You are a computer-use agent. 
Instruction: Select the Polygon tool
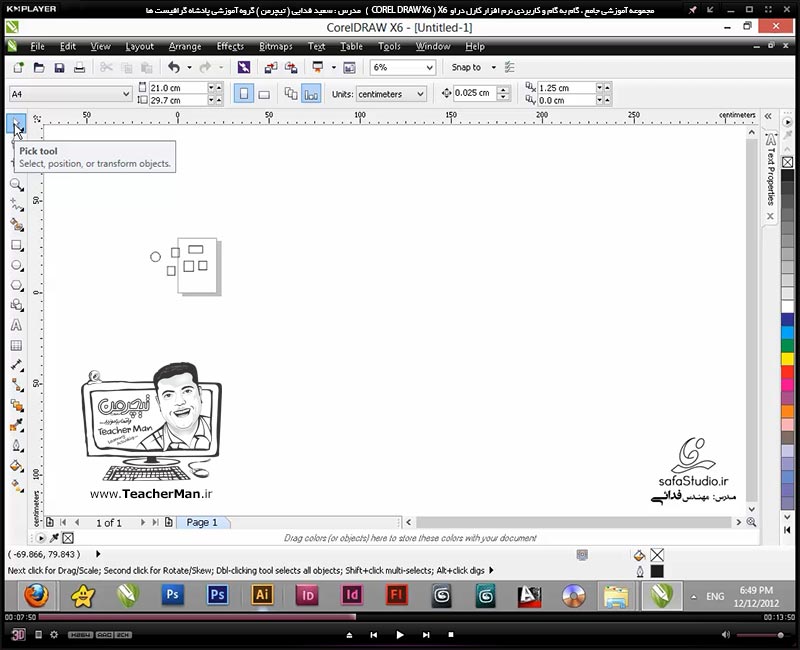pos(16,285)
